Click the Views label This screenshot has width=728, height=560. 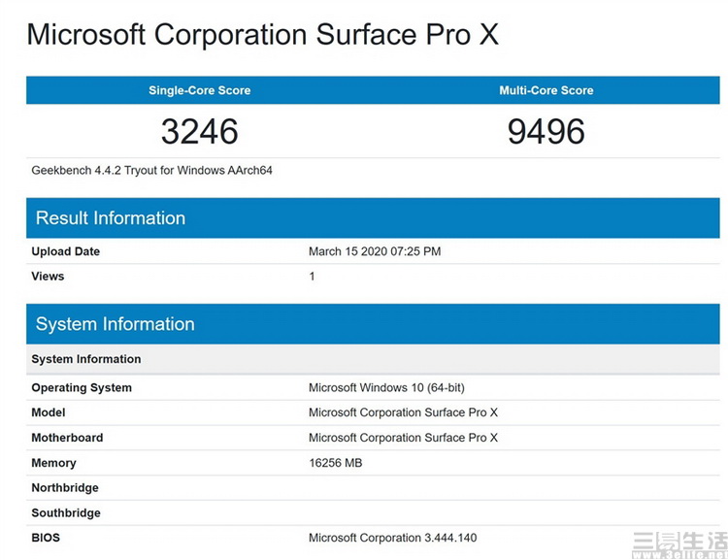point(48,276)
